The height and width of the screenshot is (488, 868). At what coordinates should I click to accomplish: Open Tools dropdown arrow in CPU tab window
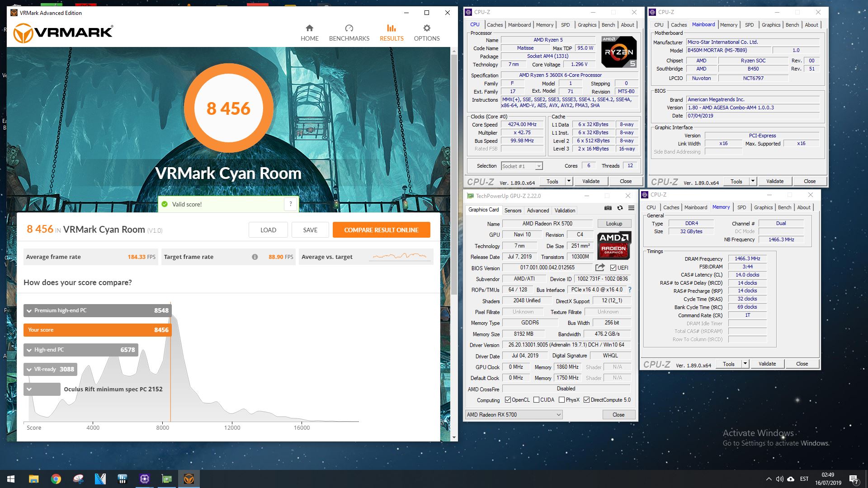pos(569,181)
